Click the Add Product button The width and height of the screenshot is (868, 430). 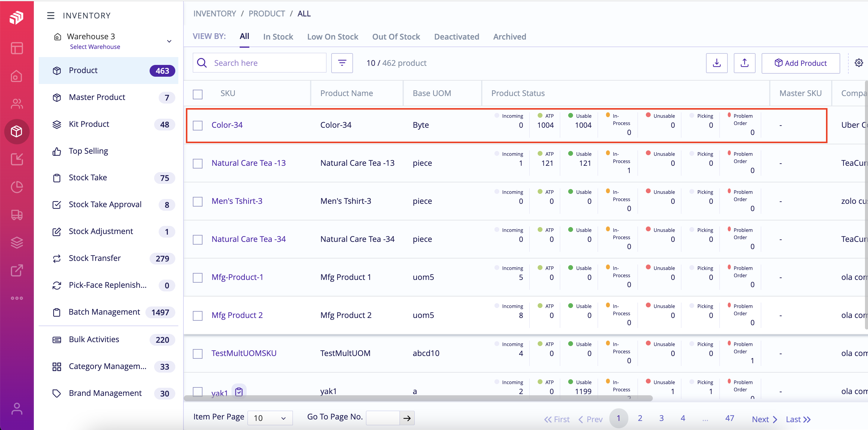pyautogui.click(x=801, y=63)
